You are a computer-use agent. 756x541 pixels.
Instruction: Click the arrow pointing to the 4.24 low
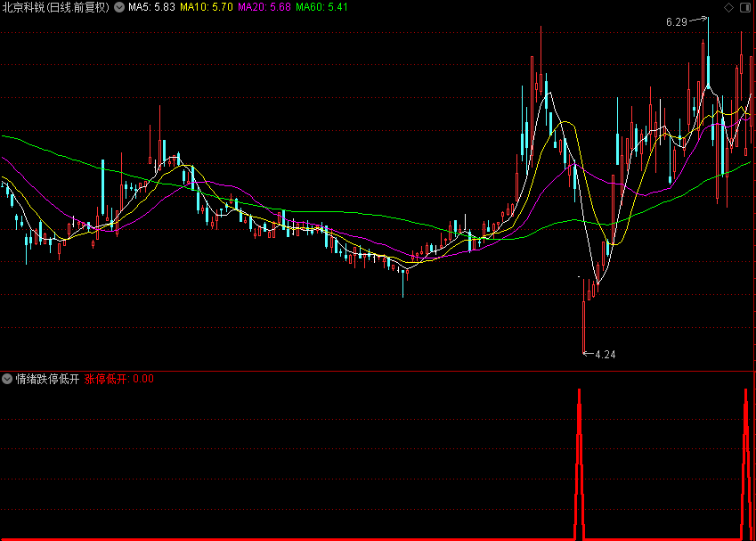tap(588, 354)
